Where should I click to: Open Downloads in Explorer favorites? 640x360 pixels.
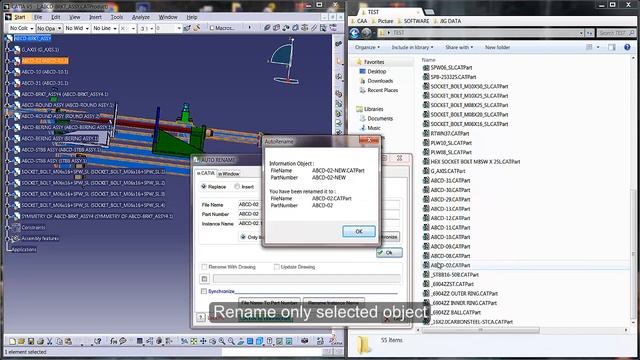380,81
